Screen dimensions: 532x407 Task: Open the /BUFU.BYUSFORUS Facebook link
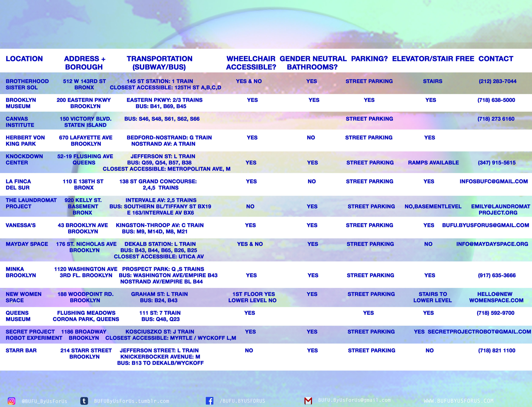click(242, 401)
